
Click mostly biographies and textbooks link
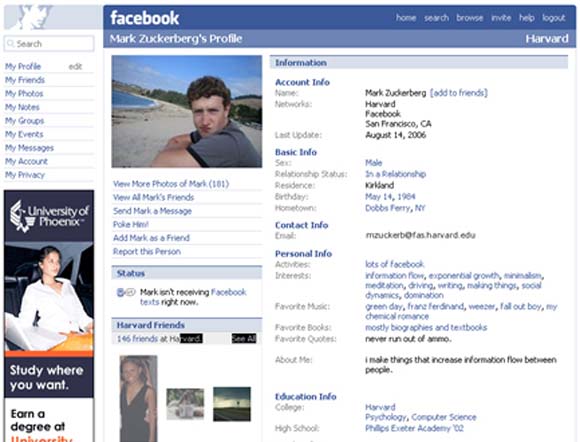click(426, 328)
